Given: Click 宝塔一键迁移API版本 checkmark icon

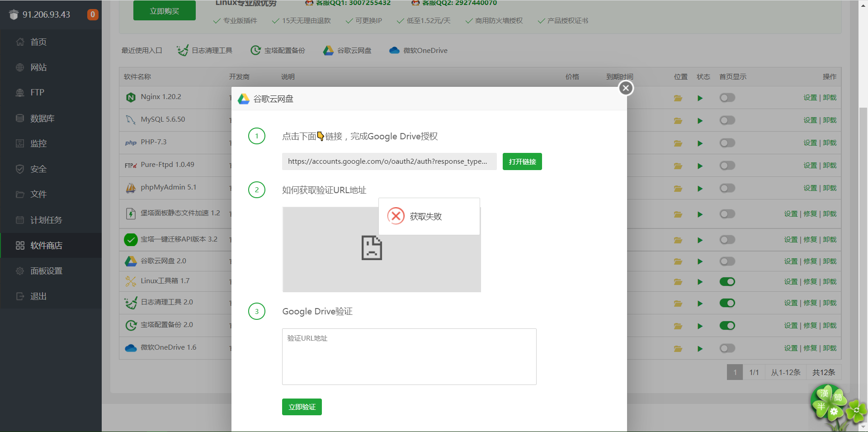Looking at the screenshot, I should pos(131,239).
